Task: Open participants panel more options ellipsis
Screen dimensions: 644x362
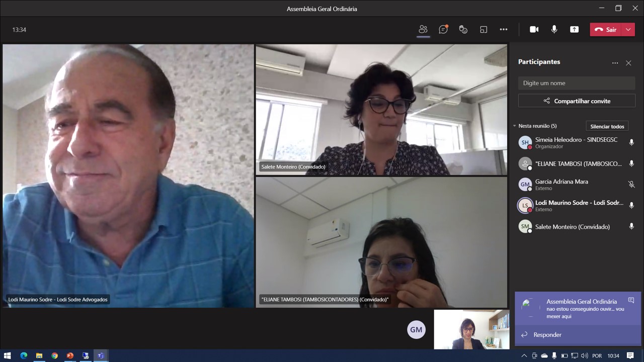Action: (615, 63)
